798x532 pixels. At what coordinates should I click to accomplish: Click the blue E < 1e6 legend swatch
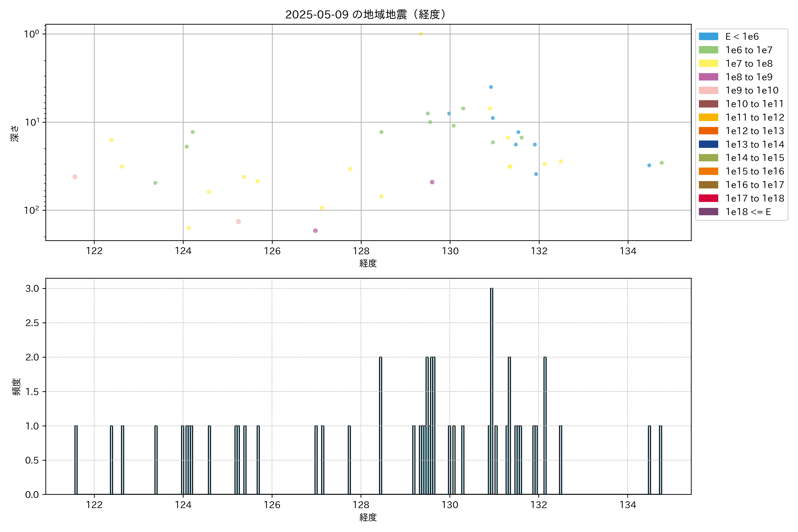click(x=708, y=36)
